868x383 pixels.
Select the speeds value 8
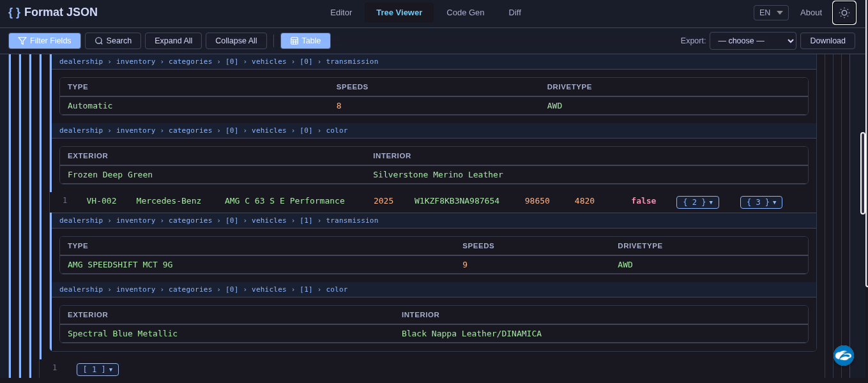click(339, 106)
